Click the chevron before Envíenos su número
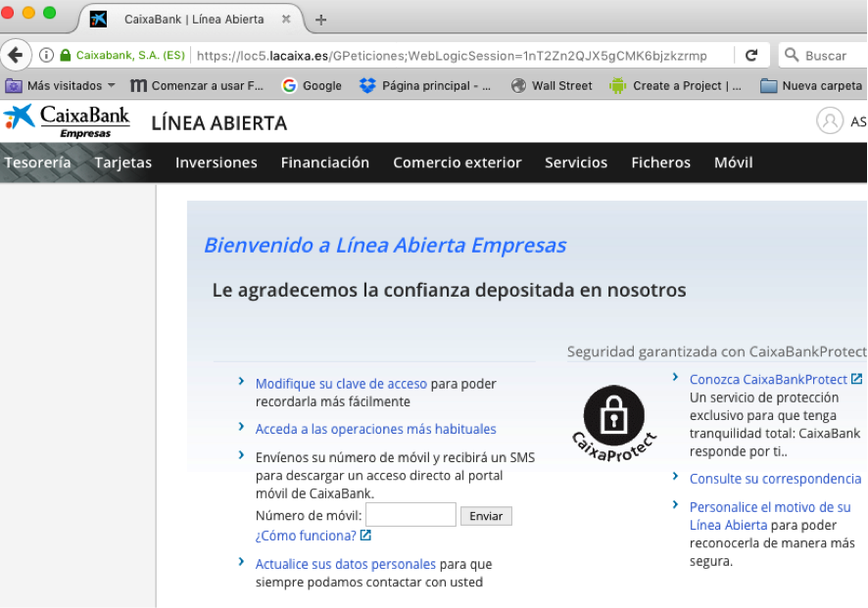The width and height of the screenshot is (868, 608). tap(241, 454)
